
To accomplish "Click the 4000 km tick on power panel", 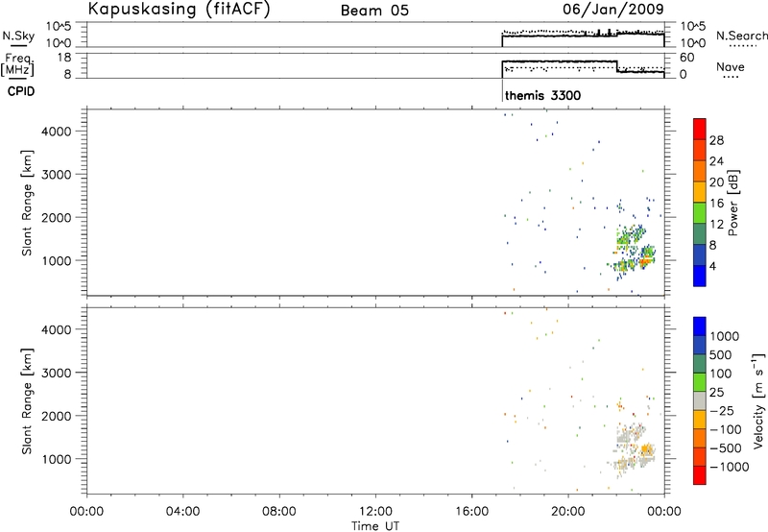I will coord(58,132).
